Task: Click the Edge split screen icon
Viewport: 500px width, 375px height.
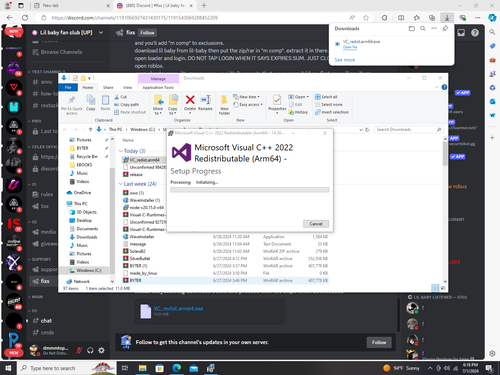Action: click(401, 18)
